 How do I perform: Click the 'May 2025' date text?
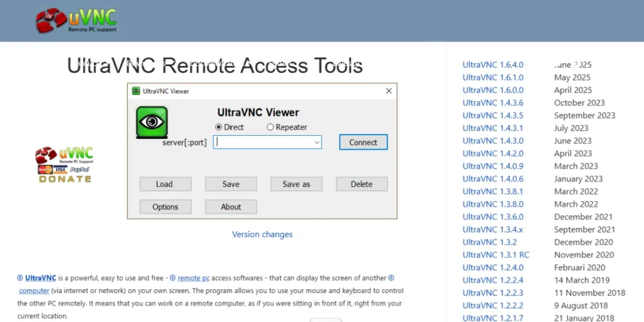tap(572, 77)
